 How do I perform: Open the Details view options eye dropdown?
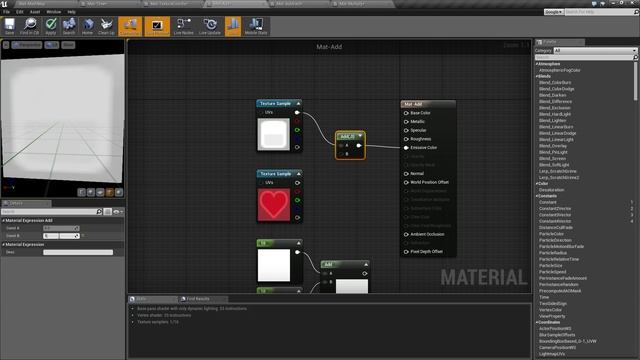(x=118, y=211)
